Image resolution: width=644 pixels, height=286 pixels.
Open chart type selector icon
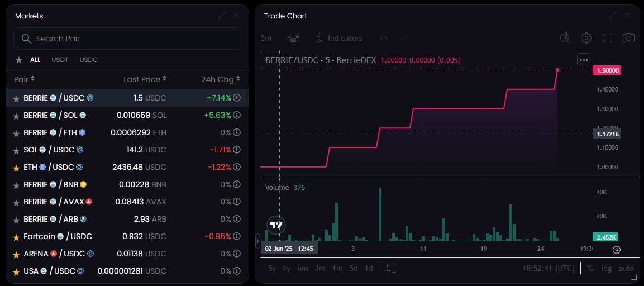click(292, 38)
